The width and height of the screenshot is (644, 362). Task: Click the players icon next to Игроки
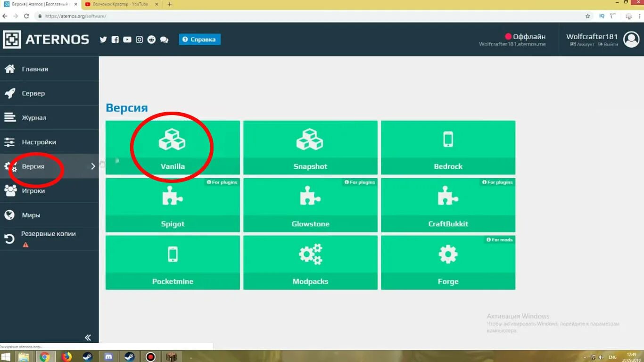click(x=10, y=190)
